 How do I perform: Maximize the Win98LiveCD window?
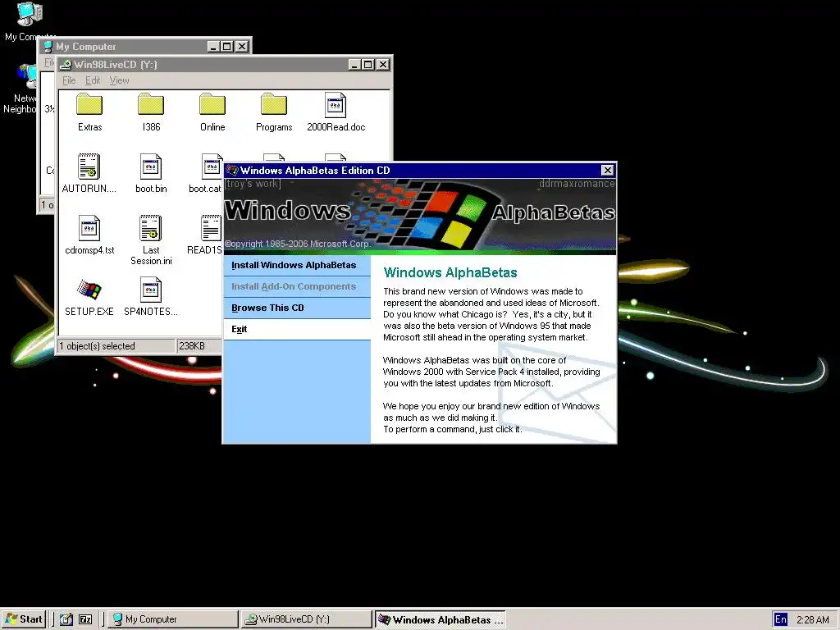coord(367,64)
